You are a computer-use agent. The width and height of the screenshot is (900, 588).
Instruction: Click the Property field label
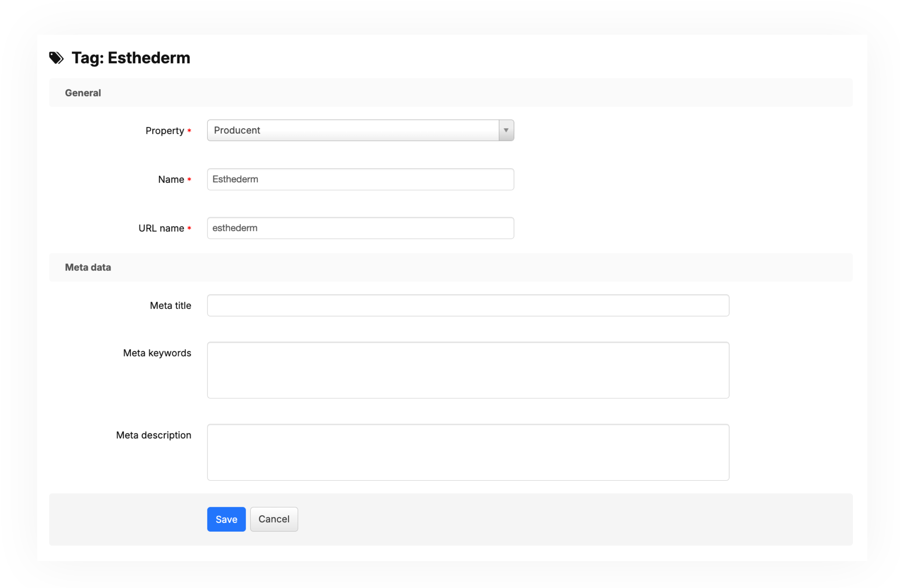click(x=165, y=131)
